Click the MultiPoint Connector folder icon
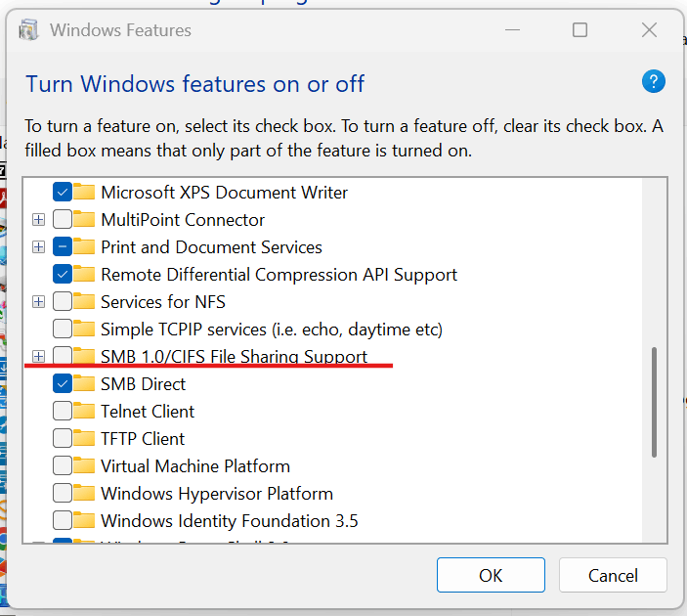This screenshot has height=616, width=687. 84,219
